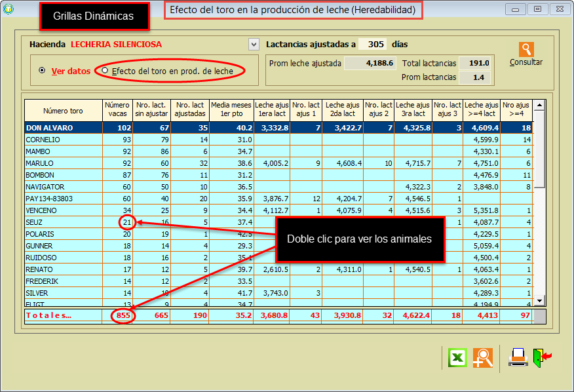Screen dimensions: 574x392
Task: Click the Número vacas column header
Action: 117,110
